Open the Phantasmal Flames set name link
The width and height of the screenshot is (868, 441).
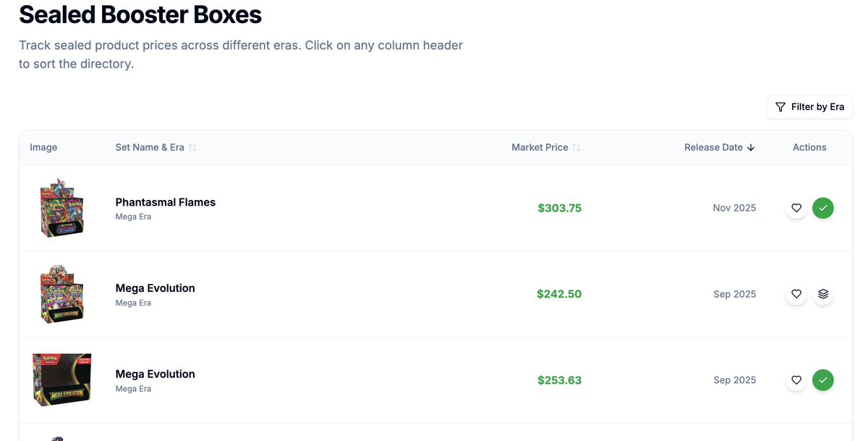point(166,203)
